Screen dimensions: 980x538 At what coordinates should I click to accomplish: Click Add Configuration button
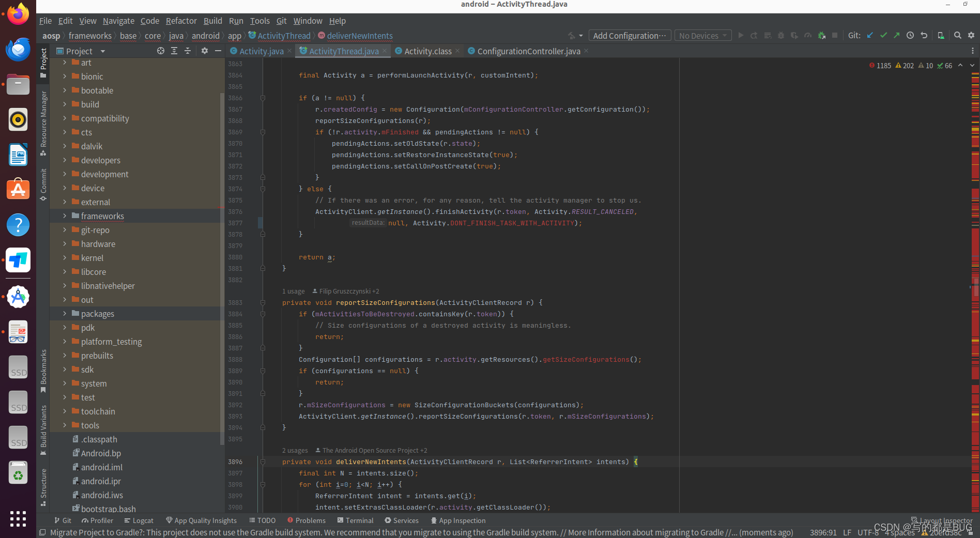pyautogui.click(x=630, y=36)
